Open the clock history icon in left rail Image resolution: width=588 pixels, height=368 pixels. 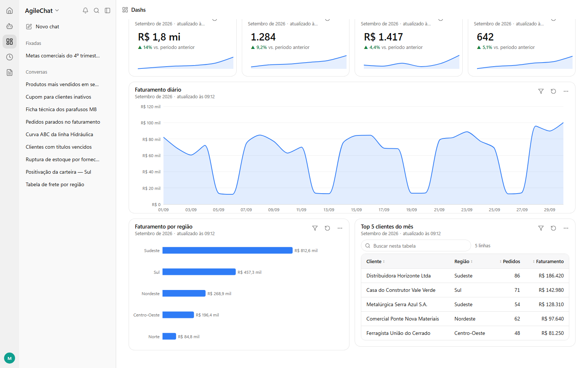10,57
